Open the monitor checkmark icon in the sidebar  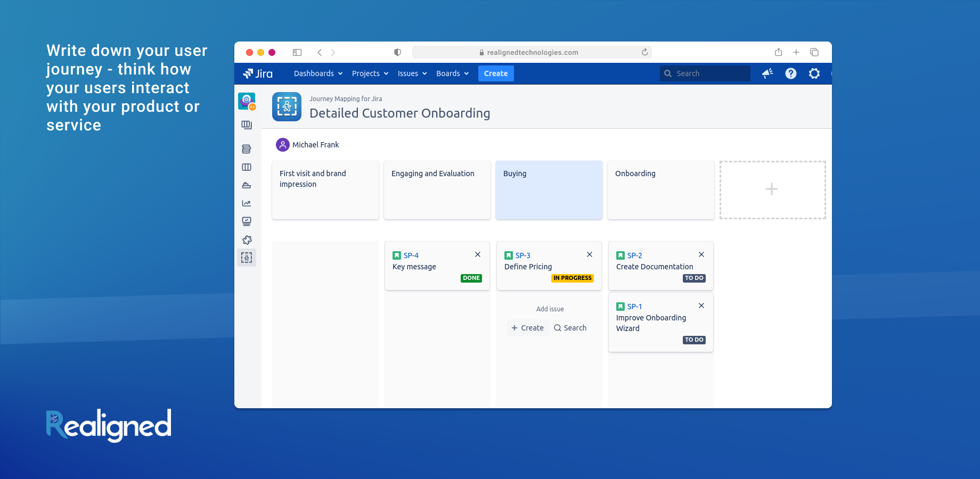point(247,221)
